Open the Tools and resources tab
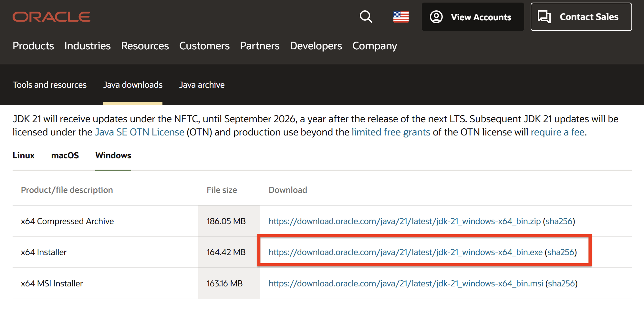Viewport: 644px width, 318px height. coord(49,85)
